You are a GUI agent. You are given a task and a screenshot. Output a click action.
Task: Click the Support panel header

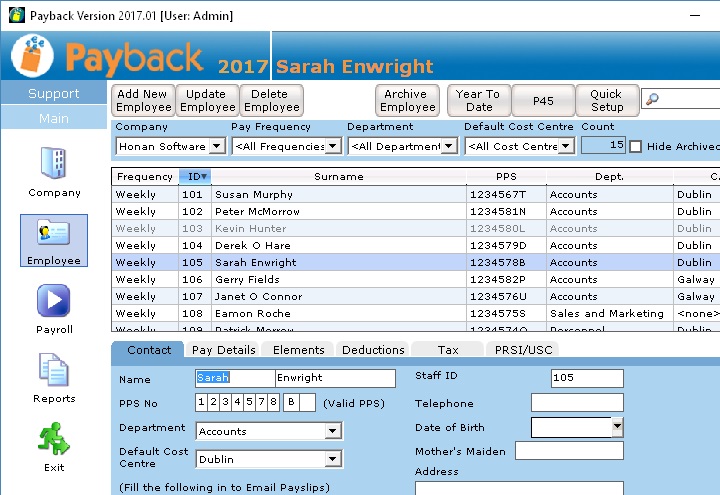54,93
